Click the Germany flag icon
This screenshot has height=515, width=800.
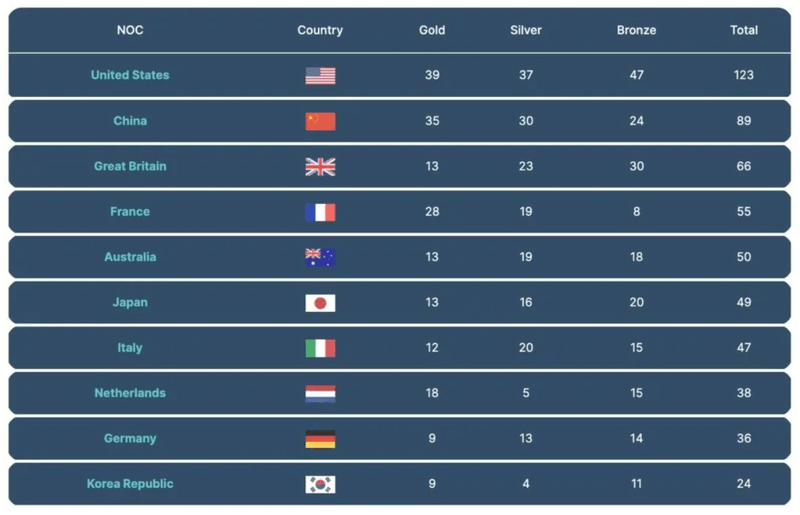point(320,439)
